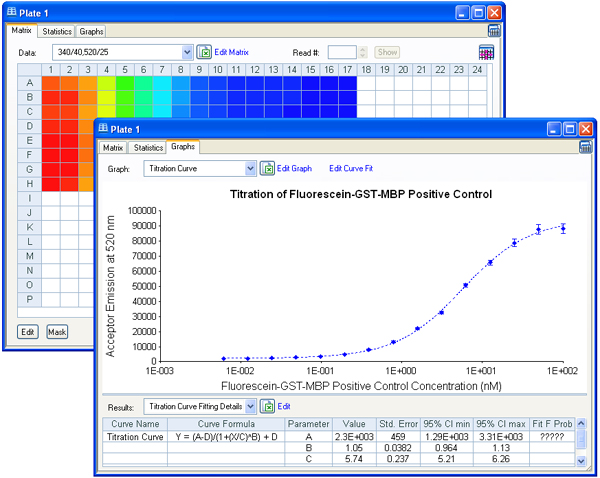Click x-axis label Fluorescein-GST-MBP Concentration
This screenshot has width=600, height=478.
[x=361, y=386]
